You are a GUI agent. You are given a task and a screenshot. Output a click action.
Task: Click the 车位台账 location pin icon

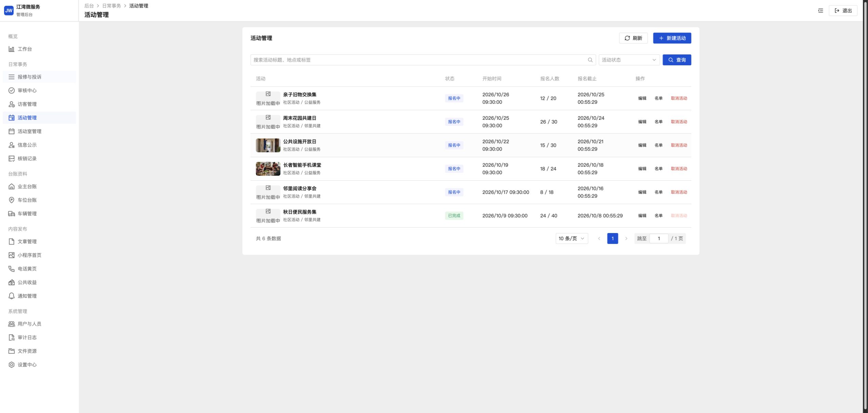(x=11, y=200)
